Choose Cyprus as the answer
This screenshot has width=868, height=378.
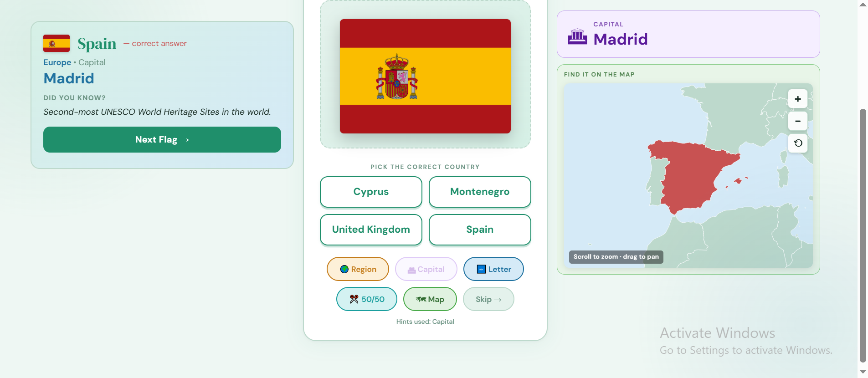[x=371, y=192]
